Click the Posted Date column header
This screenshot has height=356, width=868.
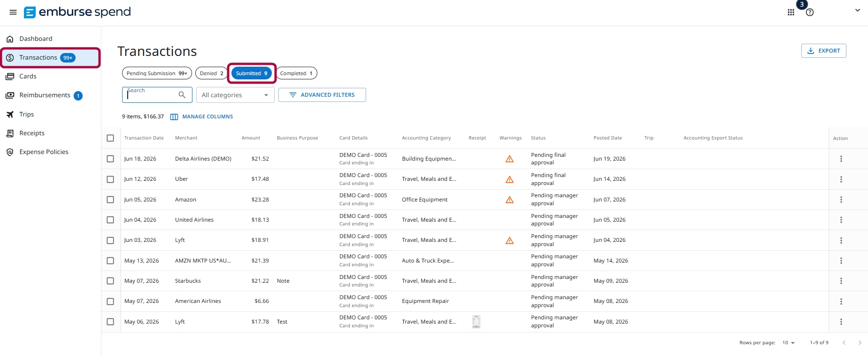[x=607, y=138]
